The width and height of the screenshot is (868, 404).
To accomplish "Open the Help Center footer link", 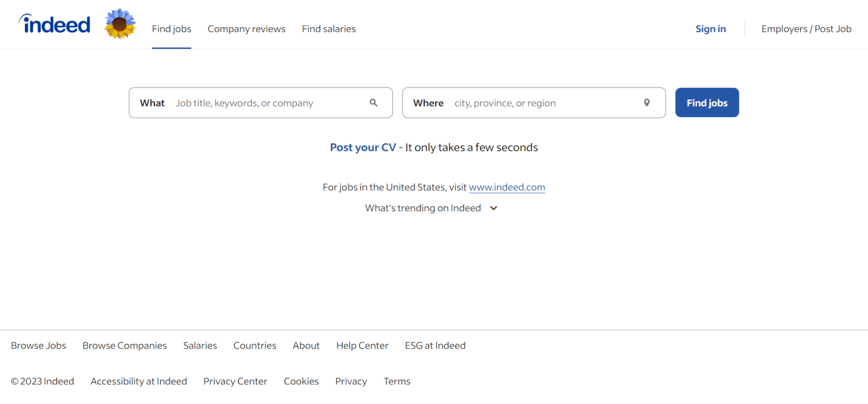I will point(362,345).
